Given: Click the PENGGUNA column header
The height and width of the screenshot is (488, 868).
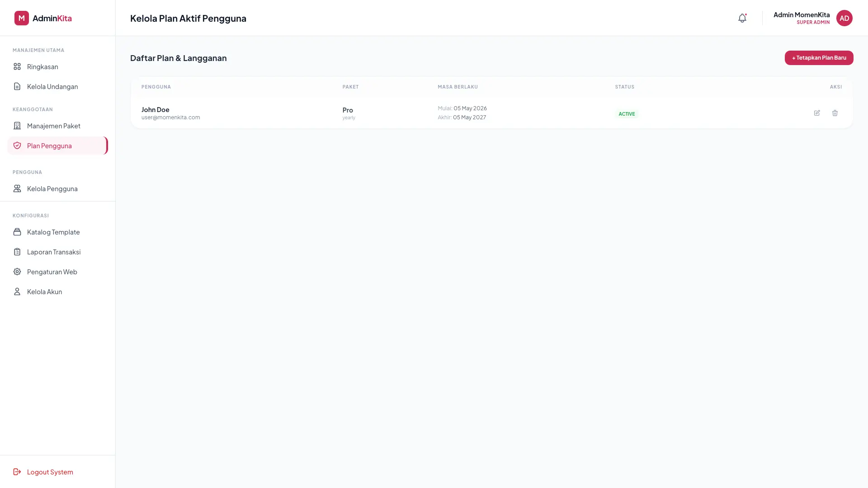Looking at the screenshot, I should tap(156, 87).
